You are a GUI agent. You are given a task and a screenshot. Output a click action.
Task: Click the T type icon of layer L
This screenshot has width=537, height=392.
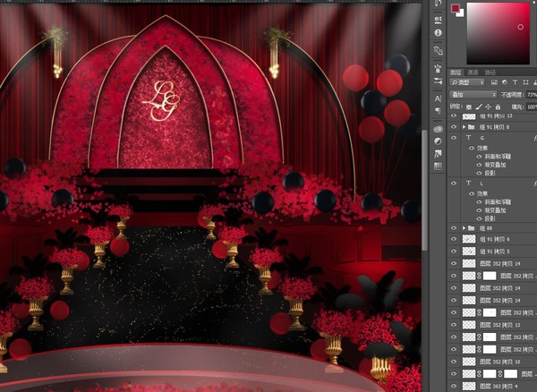468,183
